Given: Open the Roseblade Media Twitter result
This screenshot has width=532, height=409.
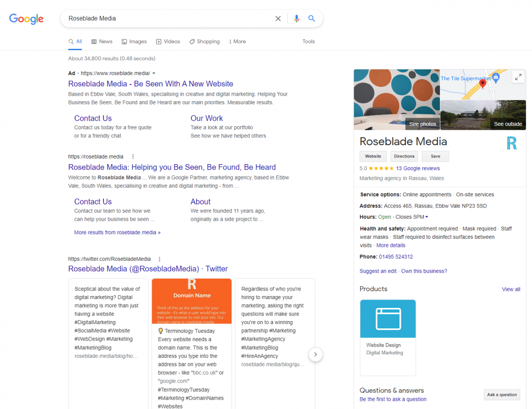Looking at the screenshot, I should 148,269.
